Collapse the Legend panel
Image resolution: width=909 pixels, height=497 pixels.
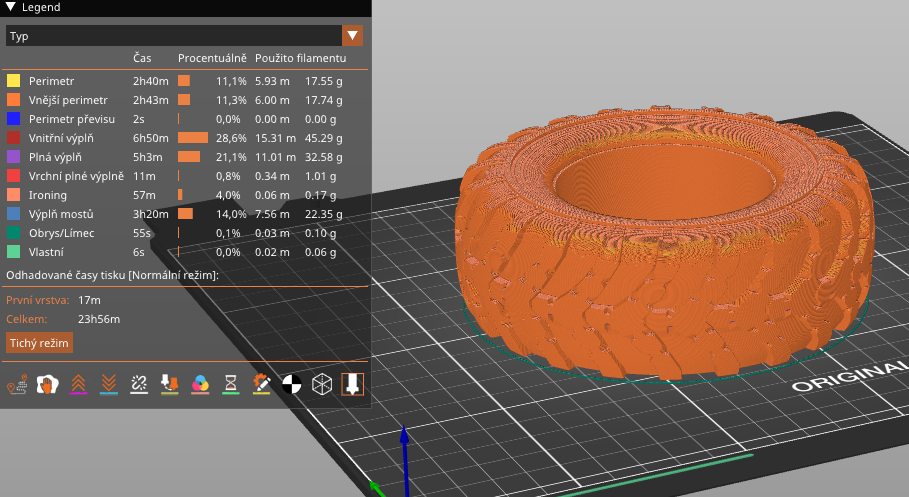10,7
